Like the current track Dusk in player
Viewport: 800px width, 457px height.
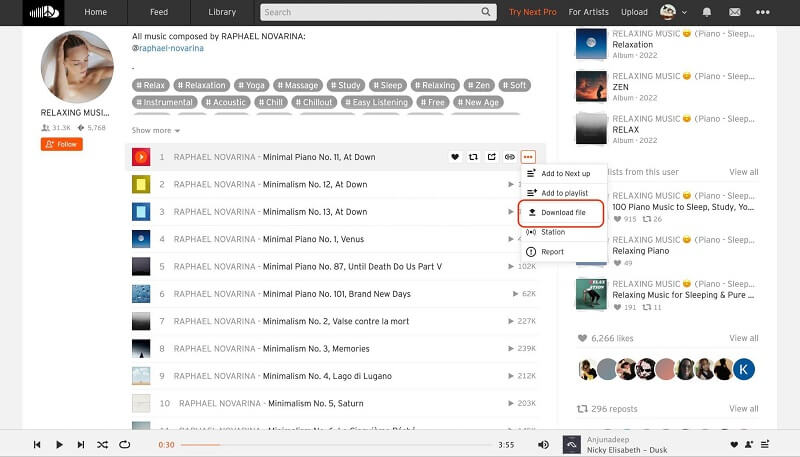click(x=734, y=445)
